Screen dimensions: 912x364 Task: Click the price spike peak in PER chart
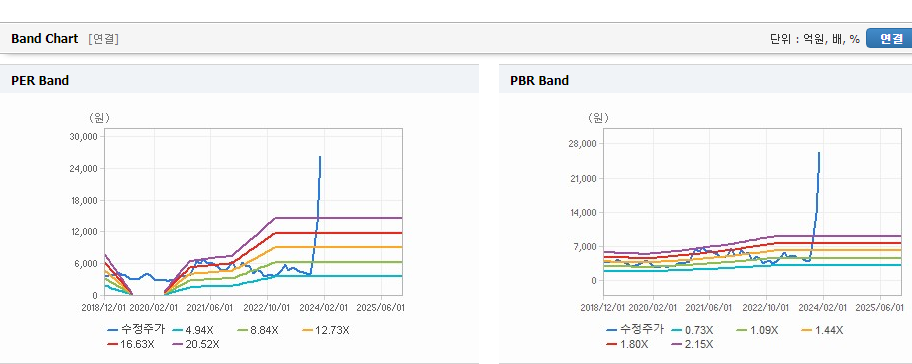tap(320, 157)
